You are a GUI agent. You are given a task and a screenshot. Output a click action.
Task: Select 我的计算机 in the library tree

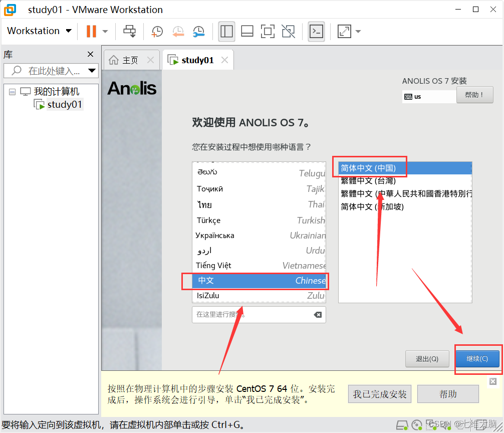pyautogui.click(x=56, y=92)
